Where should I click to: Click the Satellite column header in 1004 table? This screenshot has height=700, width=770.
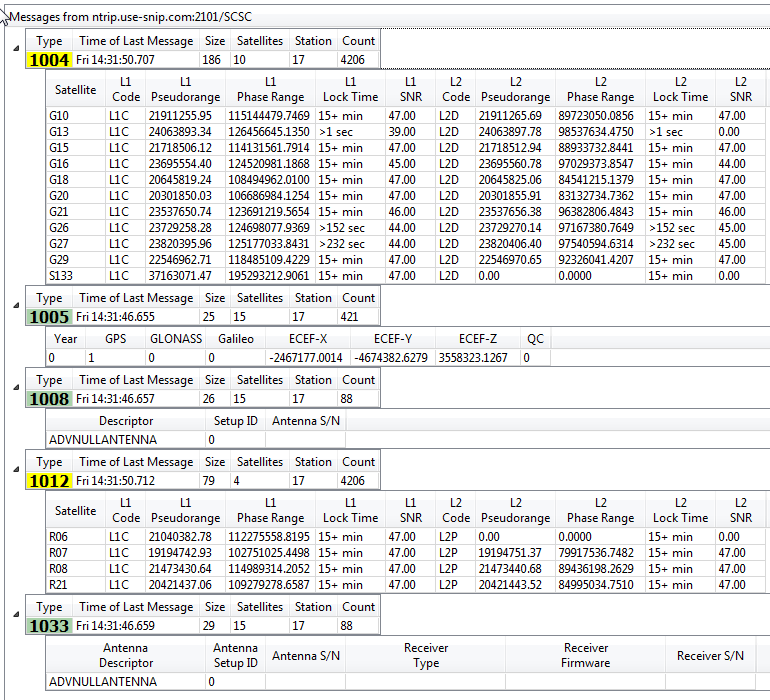point(76,89)
